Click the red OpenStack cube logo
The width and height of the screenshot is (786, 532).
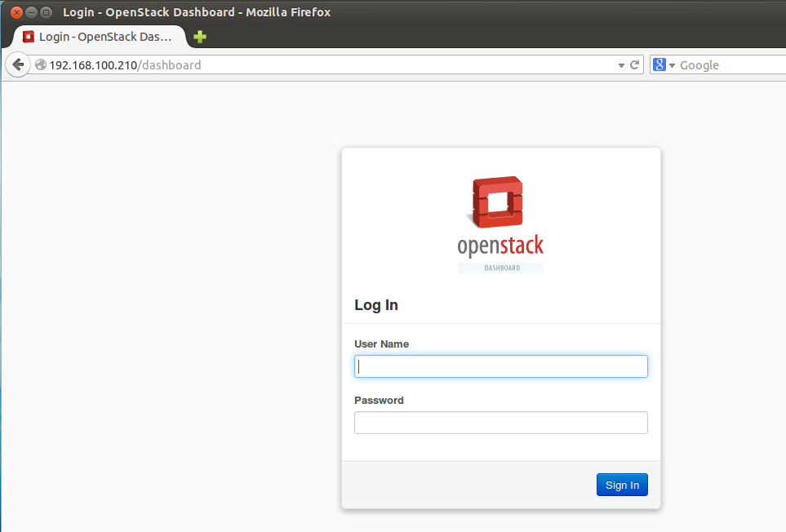[500, 202]
